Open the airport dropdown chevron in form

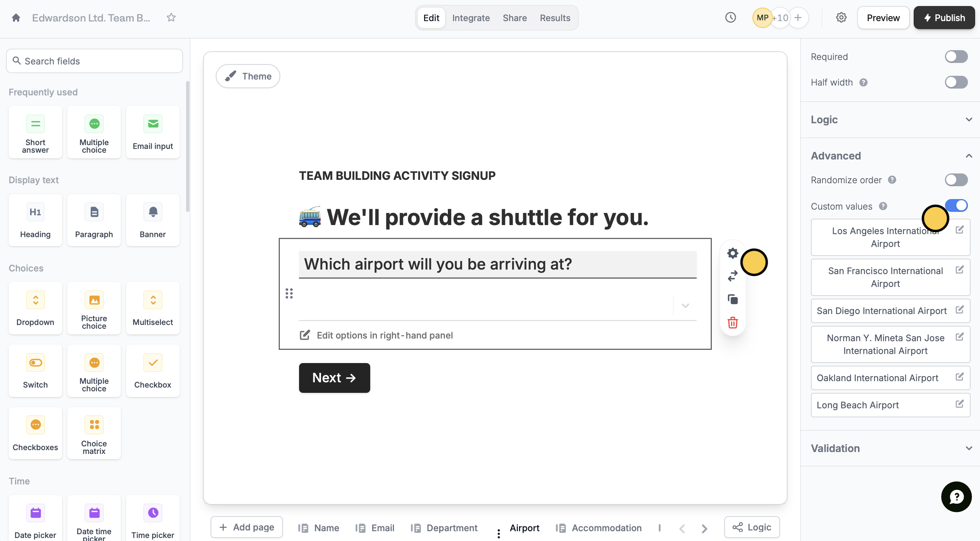pyautogui.click(x=685, y=306)
